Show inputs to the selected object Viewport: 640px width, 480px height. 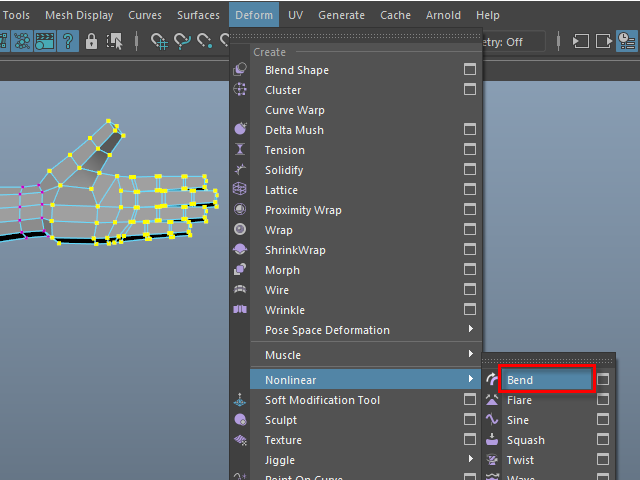pyautogui.click(x=581, y=41)
